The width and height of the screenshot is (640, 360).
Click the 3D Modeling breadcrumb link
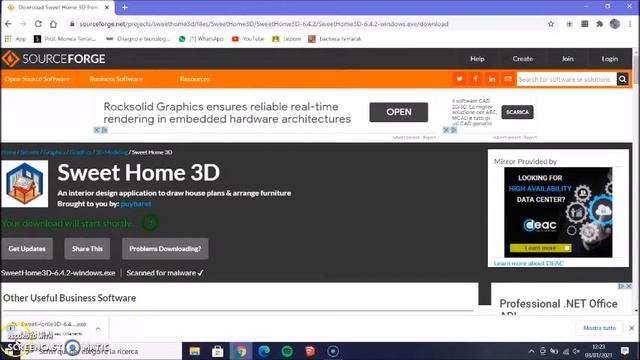tap(111, 152)
